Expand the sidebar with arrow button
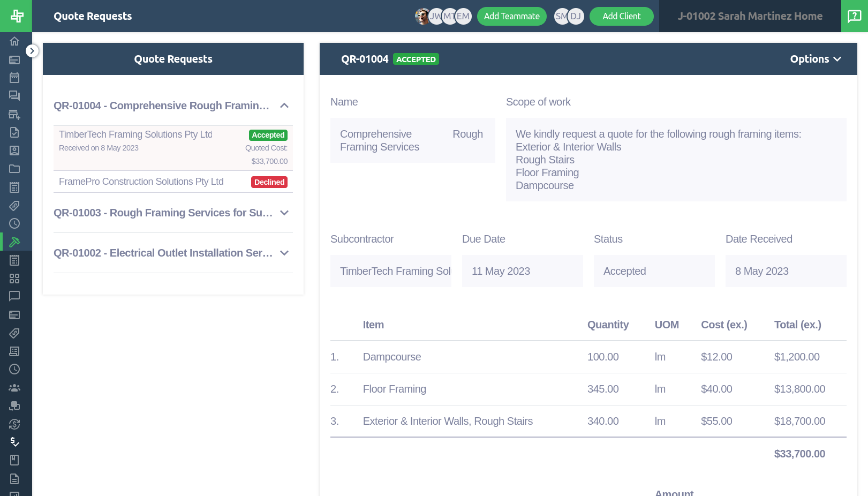Viewport: 868px width, 496px height. click(32, 51)
